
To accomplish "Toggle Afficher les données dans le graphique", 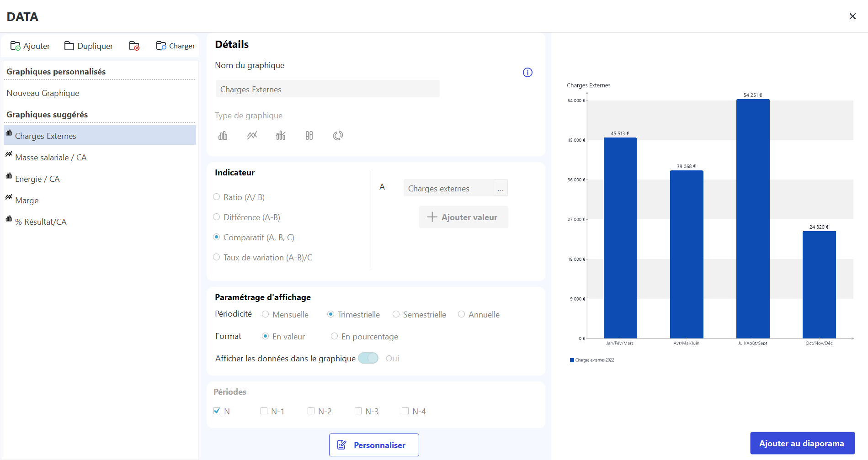I will (368, 358).
